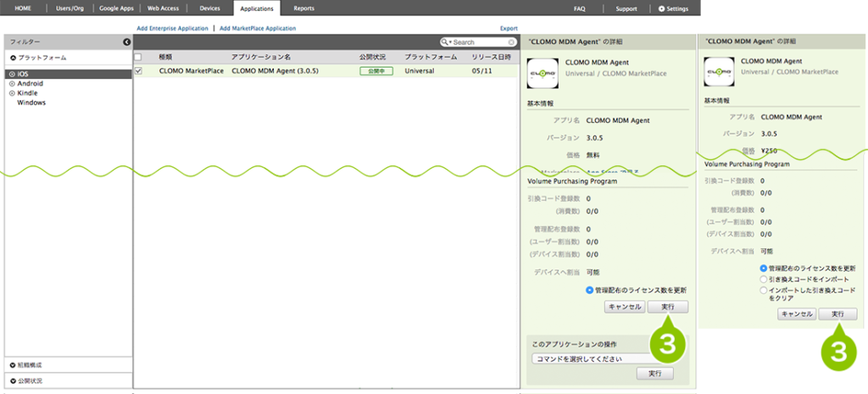Image resolution: width=868 pixels, height=394 pixels.
Task: Click the Universal platform cell
Action: (419, 71)
